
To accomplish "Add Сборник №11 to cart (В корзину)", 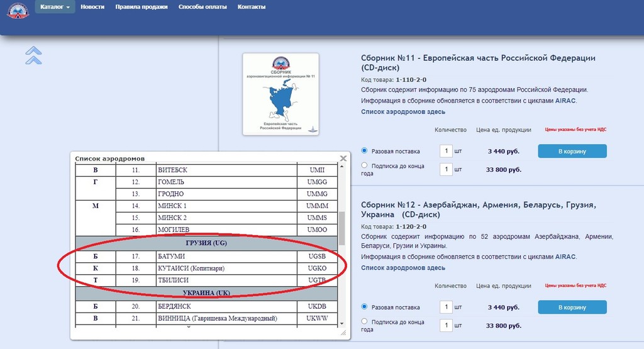I will click(572, 151).
